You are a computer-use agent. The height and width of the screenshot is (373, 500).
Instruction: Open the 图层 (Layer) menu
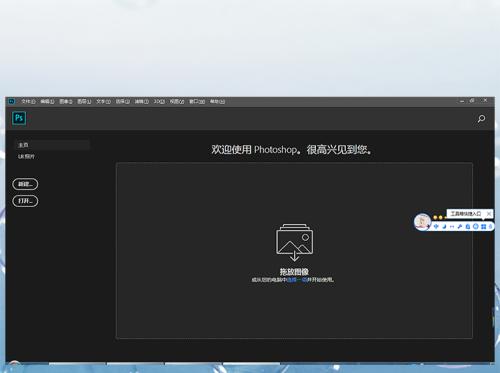[x=84, y=101]
